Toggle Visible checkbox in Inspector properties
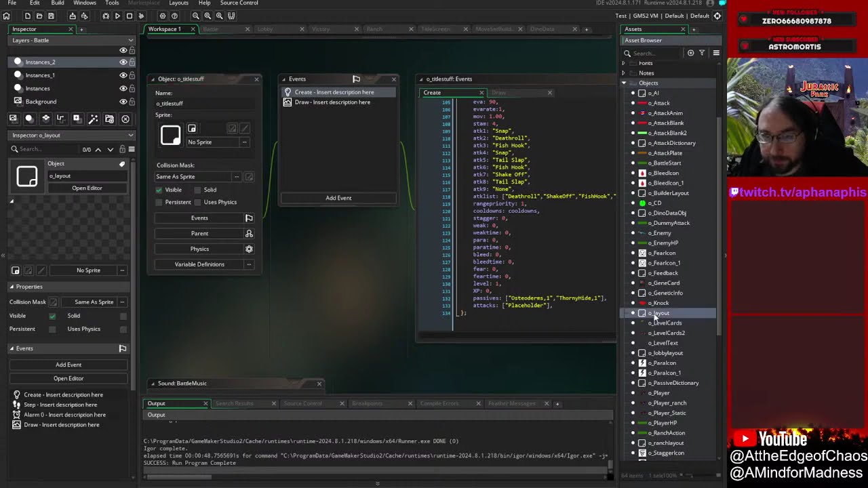 pos(52,316)
